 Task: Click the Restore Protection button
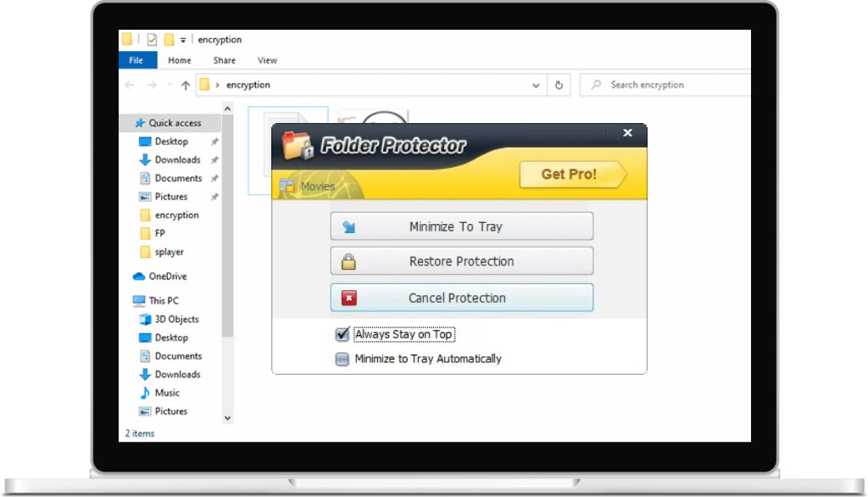click(x=461, y=261)
